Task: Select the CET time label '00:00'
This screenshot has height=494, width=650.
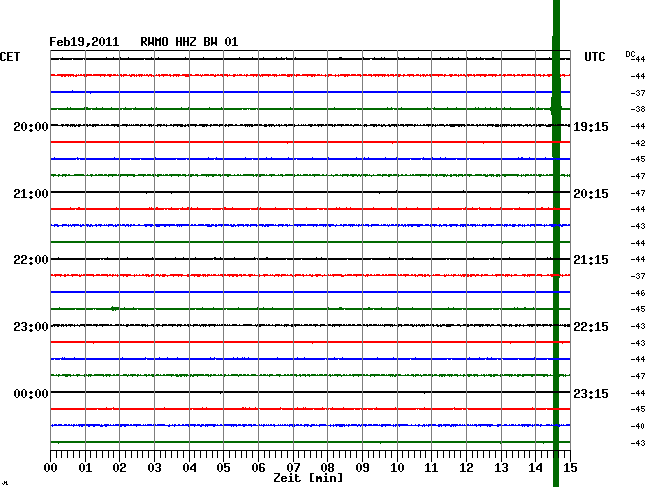Action: 31,393
